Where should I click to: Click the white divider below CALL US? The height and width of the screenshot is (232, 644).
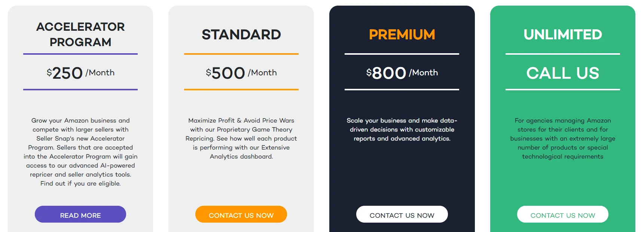pos(563,90)
